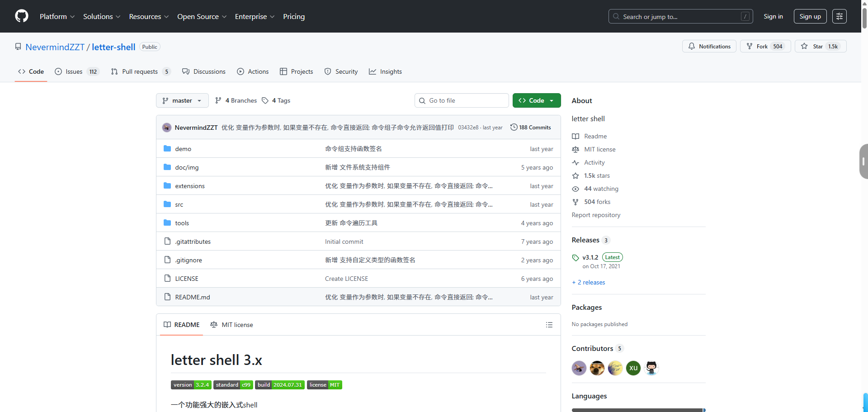Click the Sign up button
The height and width of the screenshot is (412, 868).
(x=810, y=16)
